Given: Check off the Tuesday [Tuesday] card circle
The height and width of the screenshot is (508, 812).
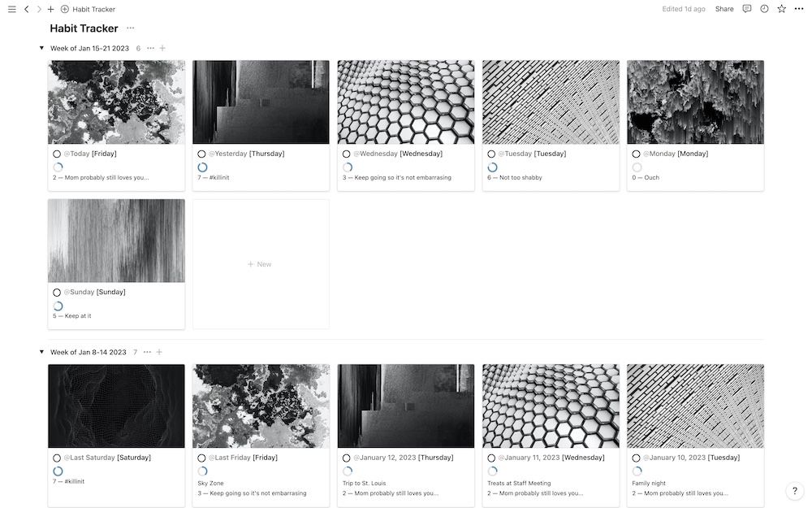Looking at the screenshot, I should click(x=491, y=154).
